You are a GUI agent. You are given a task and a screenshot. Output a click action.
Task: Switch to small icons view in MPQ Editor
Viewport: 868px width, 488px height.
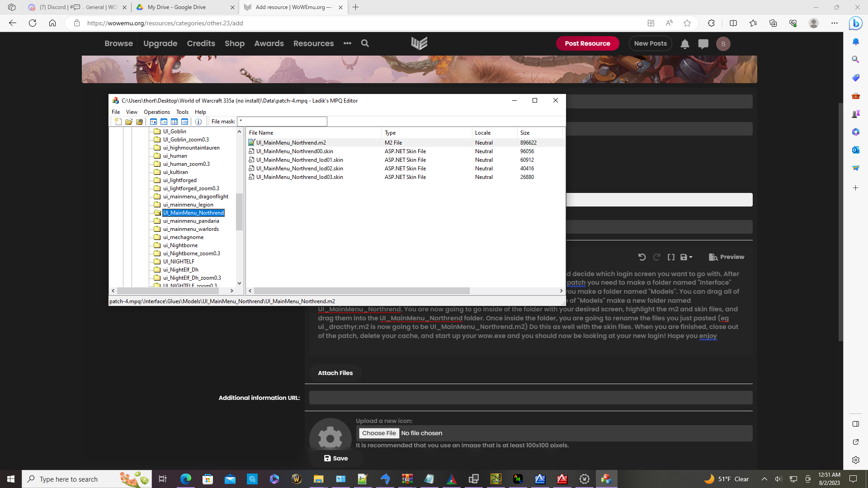coord(164,122)
